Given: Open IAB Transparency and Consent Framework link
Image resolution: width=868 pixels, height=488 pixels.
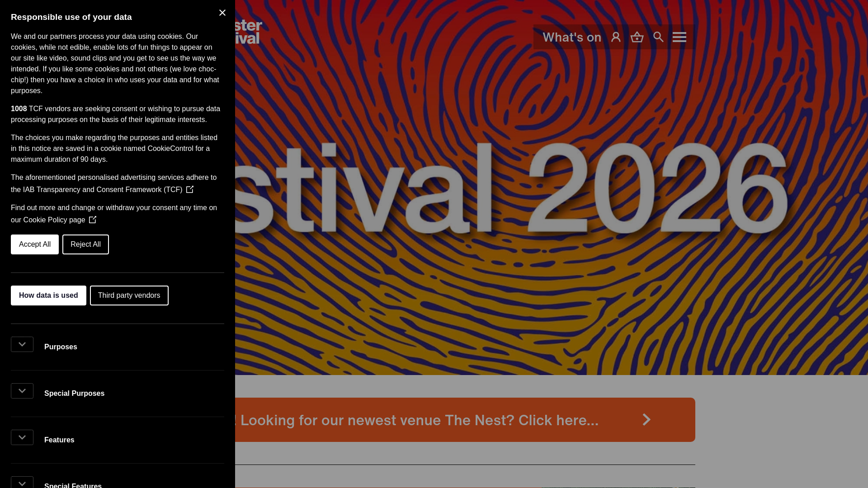Looking at the screenshot, I should point(108,190).
